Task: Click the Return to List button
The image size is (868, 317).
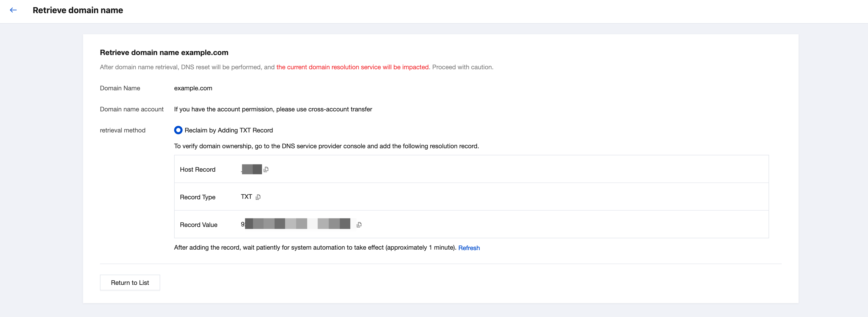Action: (x=130, y=283)
